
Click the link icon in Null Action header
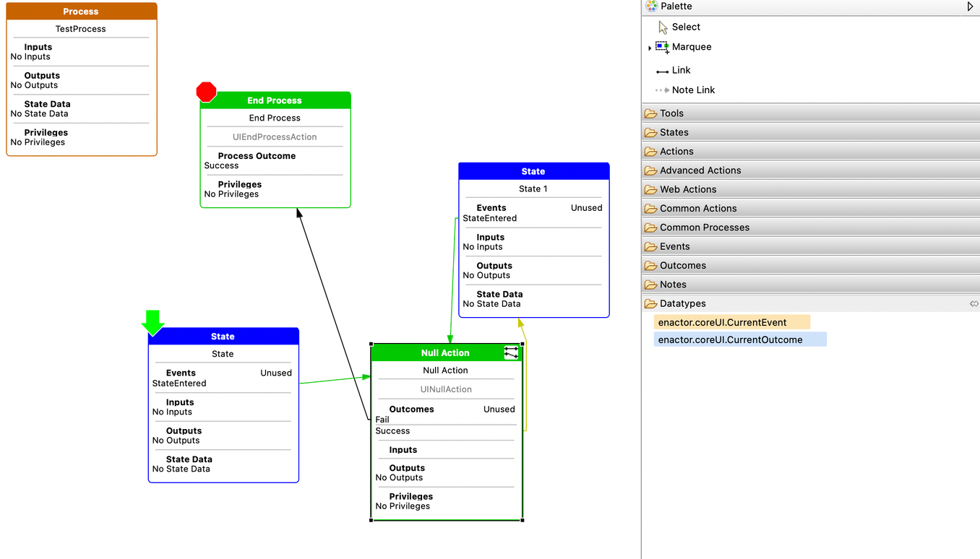511,352
